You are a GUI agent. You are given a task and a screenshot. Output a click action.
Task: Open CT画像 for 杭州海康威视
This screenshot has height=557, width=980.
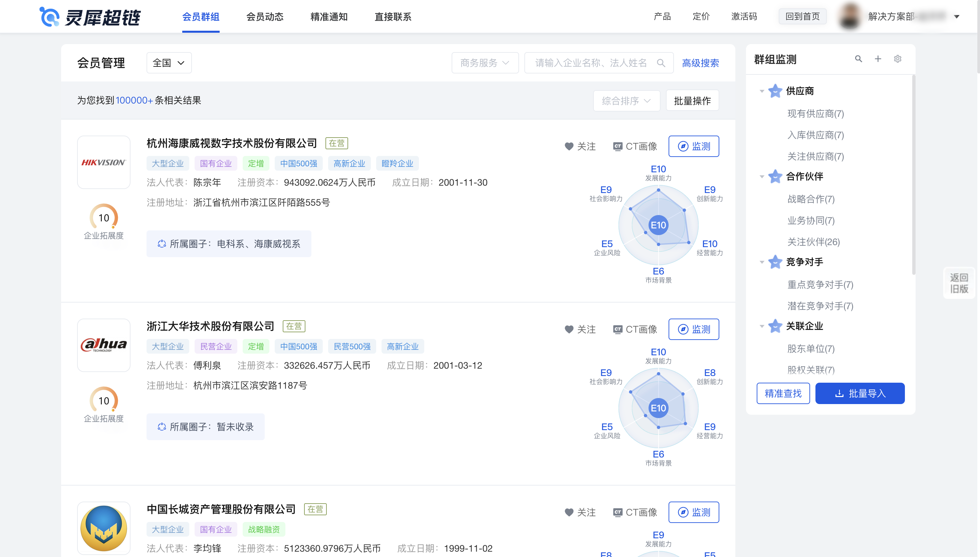tap(635, 147)
